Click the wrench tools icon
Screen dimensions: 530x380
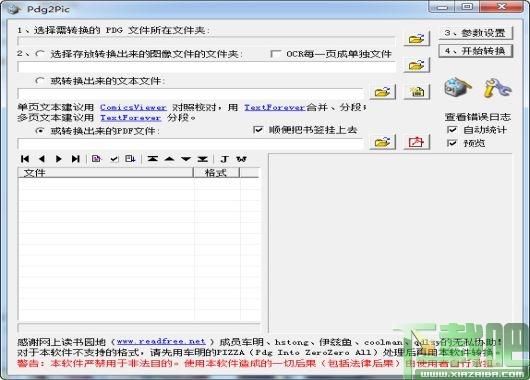(x=497, y=88)
